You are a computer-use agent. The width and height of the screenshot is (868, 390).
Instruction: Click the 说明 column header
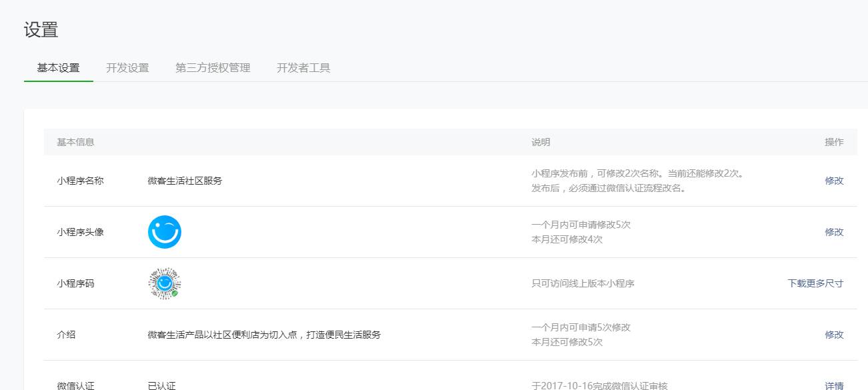pyautogui.click(x=541, y=142)
